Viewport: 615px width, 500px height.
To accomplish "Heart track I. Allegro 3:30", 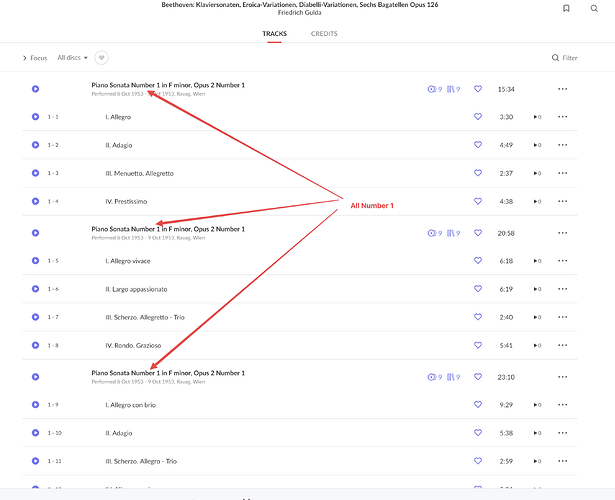I will (x=478, y=117).
